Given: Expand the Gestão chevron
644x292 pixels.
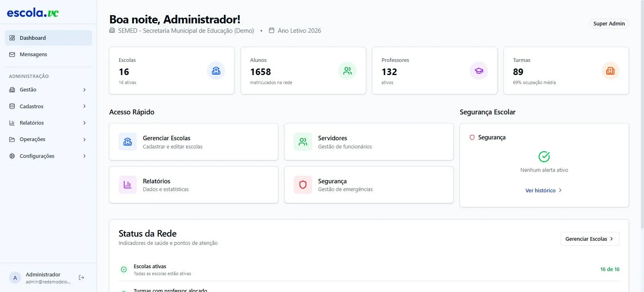Looking at the screenshot, I should pos(85,89).
